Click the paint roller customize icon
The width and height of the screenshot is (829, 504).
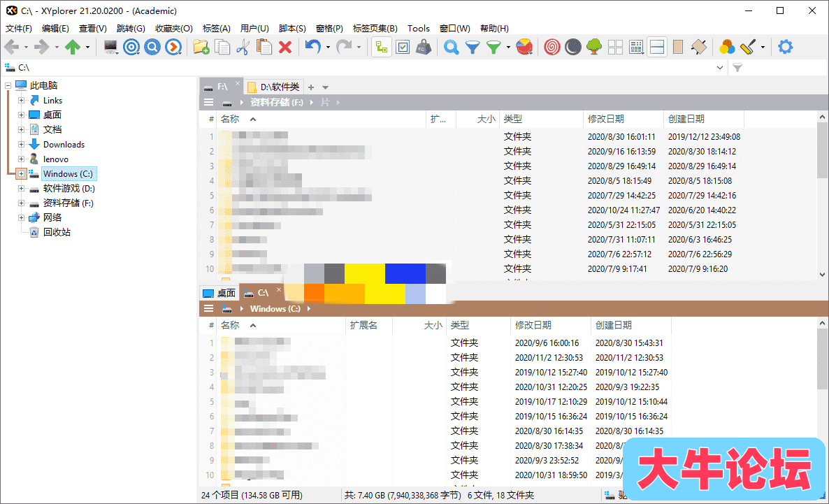[748, 47]
